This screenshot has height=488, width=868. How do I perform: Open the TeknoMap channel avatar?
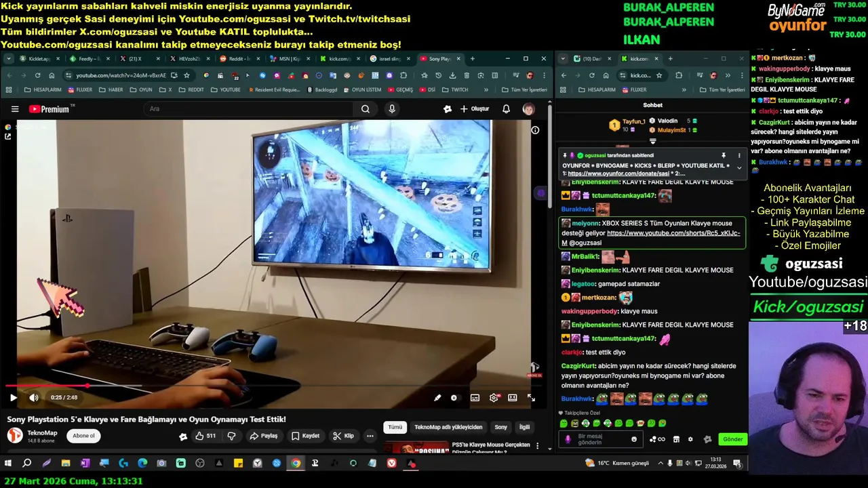(x=15, y=436)
